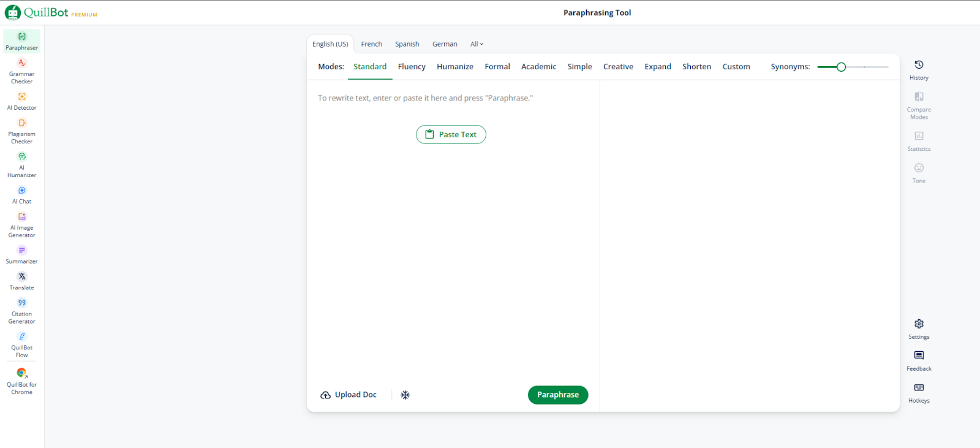Click the freeze words snowflake icon

(405, 395)
